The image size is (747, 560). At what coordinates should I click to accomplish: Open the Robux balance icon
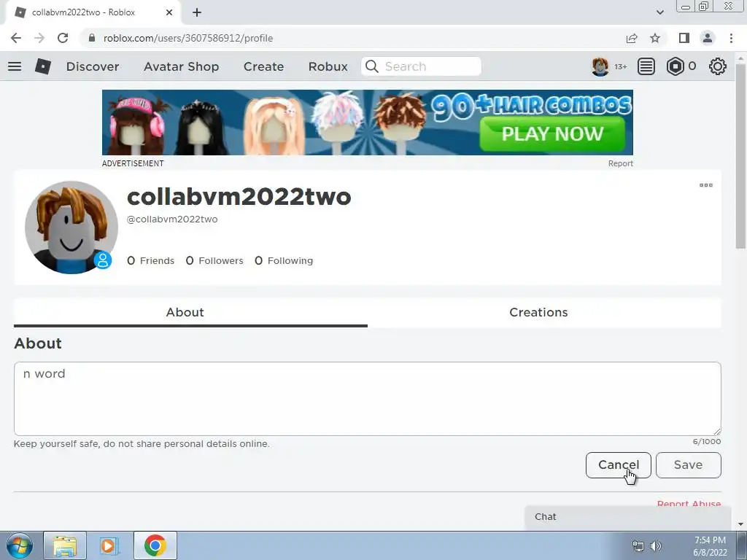[675, 66]
